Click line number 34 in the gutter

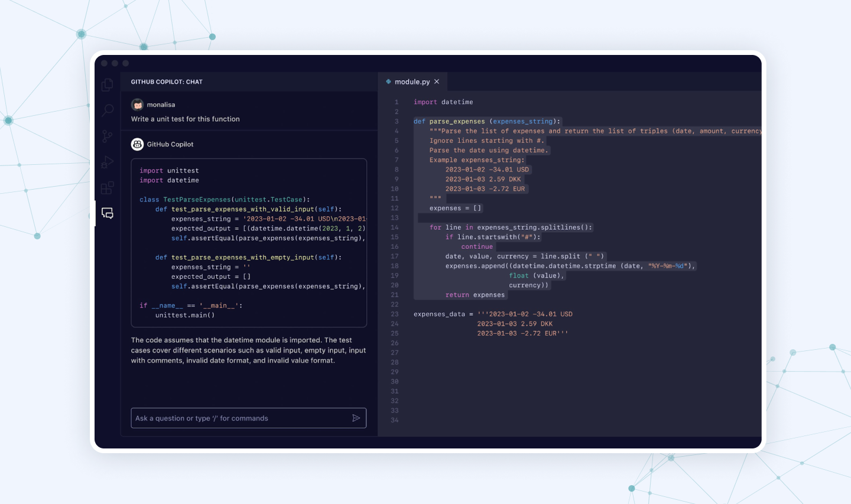point(395,420)
